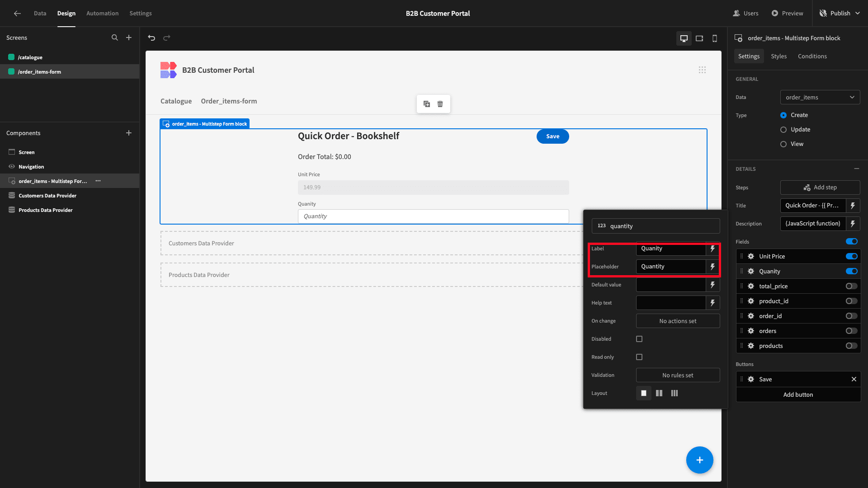Search screens with magnifier icon
The width and height of the screenshot is (868, 488).
pyautogui.click(x=115, y=38)
